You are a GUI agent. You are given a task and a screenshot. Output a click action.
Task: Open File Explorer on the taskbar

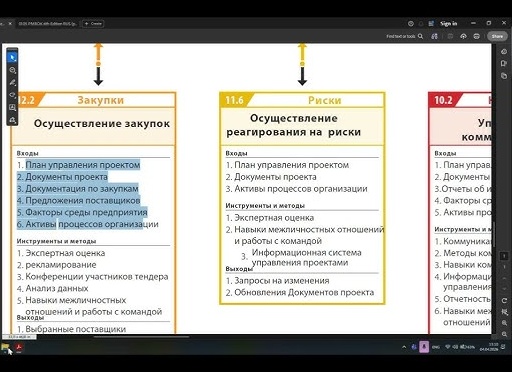(5, 348)
